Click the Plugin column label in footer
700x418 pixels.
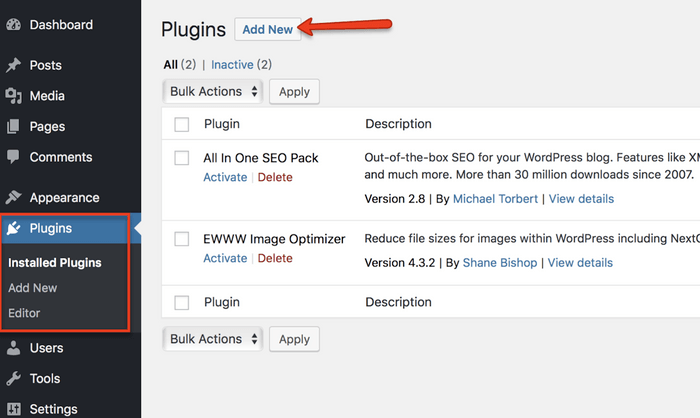click(222, 302)
